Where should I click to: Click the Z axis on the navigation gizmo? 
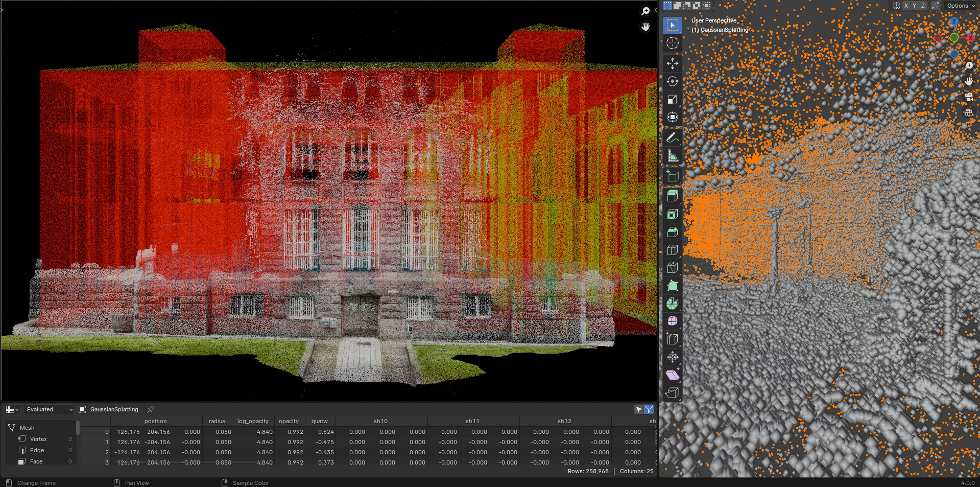954,22
